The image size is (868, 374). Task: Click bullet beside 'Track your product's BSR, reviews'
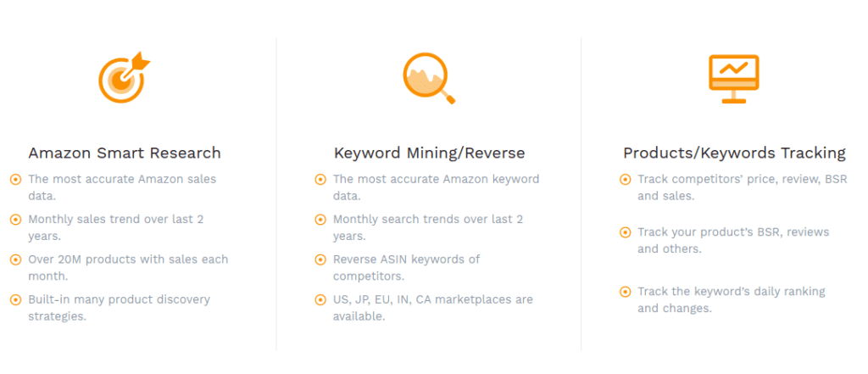point(625,232)
